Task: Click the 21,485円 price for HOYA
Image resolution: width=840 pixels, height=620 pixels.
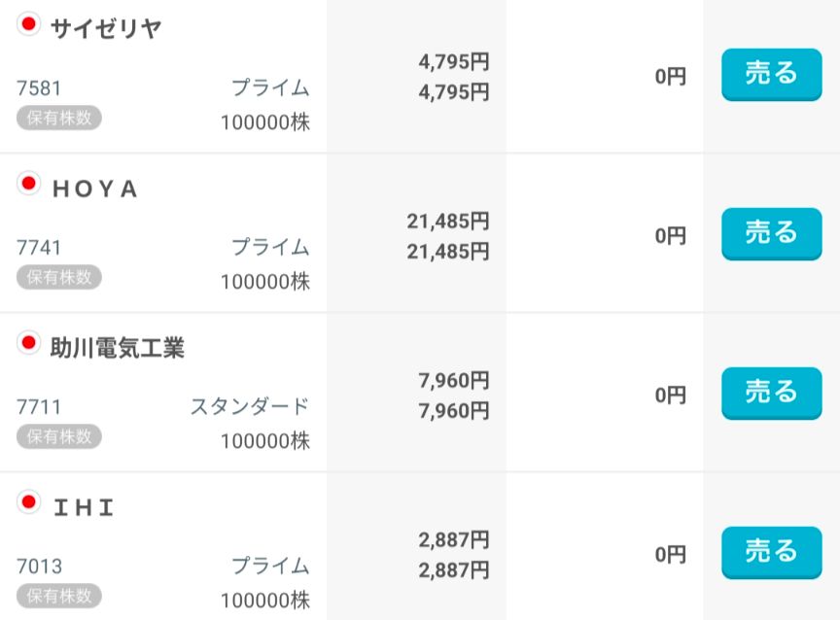Action: pos(447,222)
